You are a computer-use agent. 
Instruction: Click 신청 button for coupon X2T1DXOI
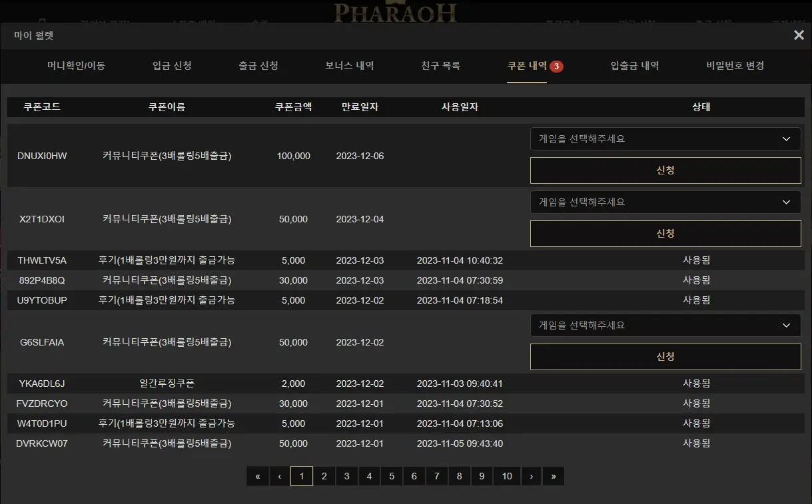tap(665, 234)
